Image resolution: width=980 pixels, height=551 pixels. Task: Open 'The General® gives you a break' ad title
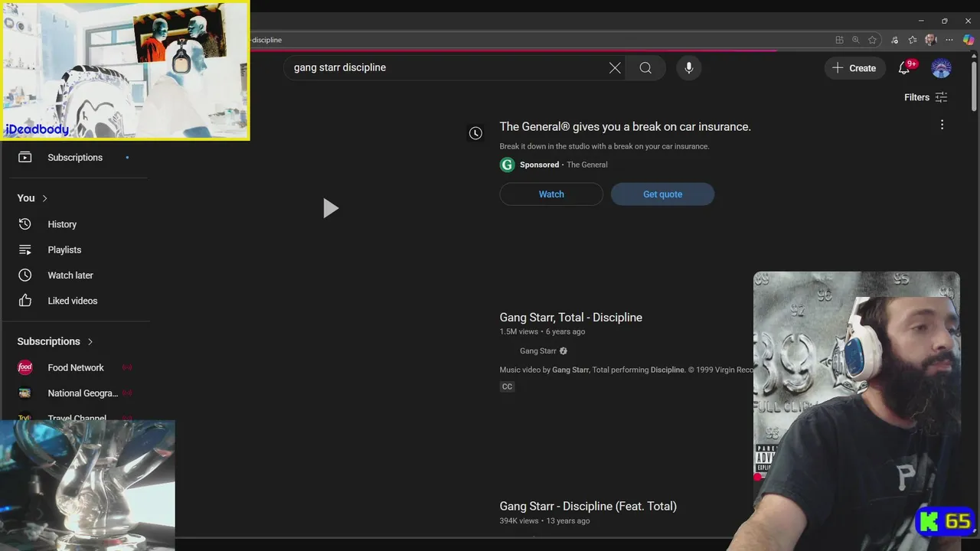coord(625,127)
